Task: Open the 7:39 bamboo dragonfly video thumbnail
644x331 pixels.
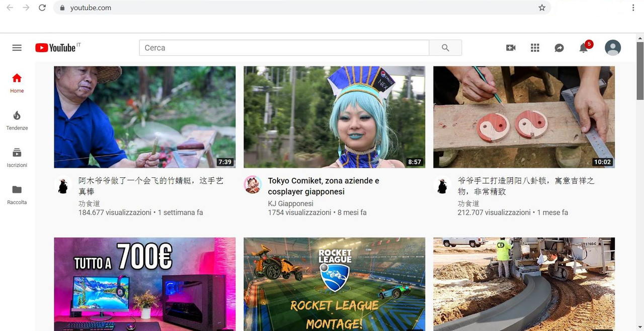Action: point(144,117)
